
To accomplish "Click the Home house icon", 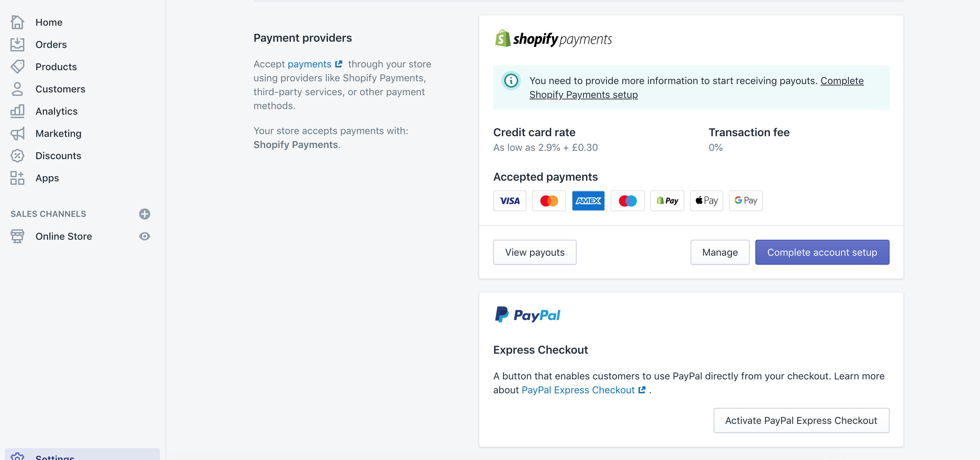I will pos(17,23).
